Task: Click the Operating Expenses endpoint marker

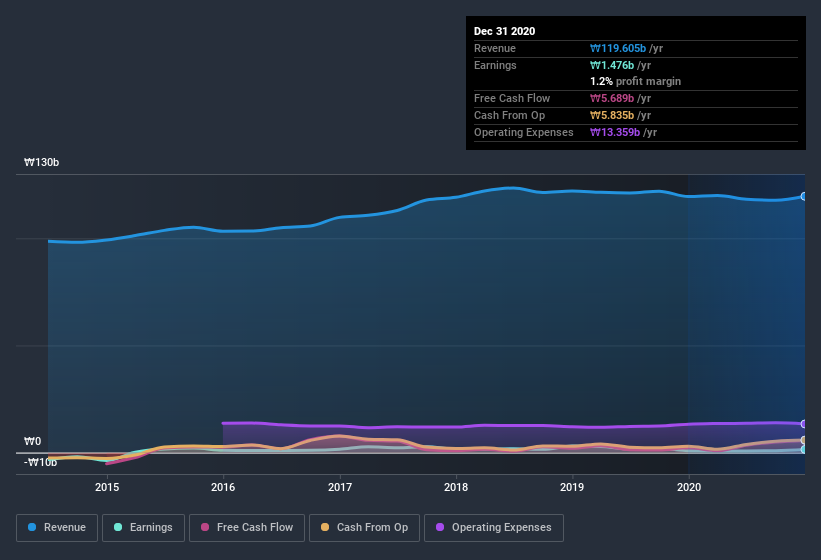Action: pos(804,424)
